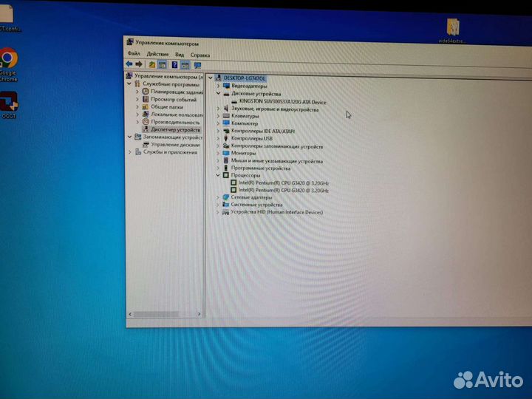Expand the Службы и приложения node
This screenshot has width=532, height=399.
point(129,152)
